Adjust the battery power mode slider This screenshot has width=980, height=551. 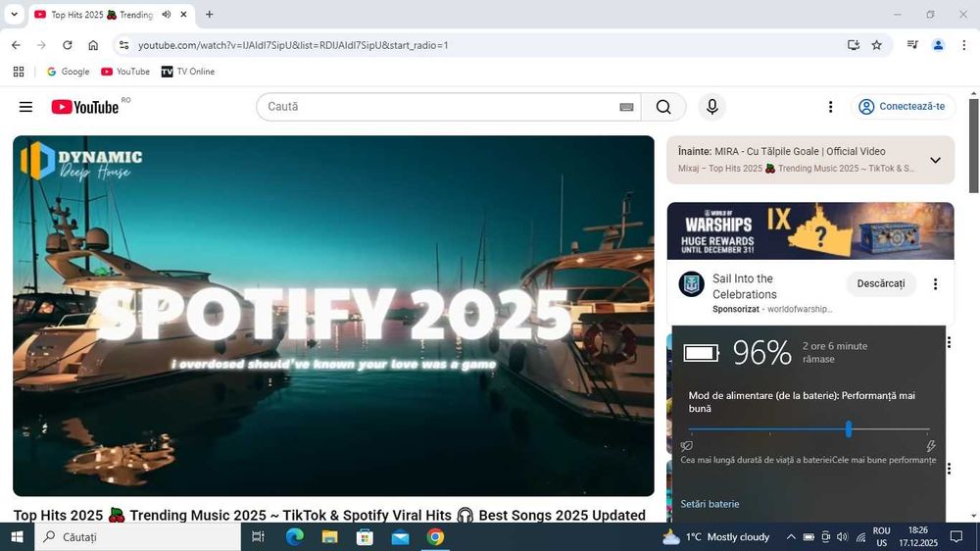(x=848, y=429)
